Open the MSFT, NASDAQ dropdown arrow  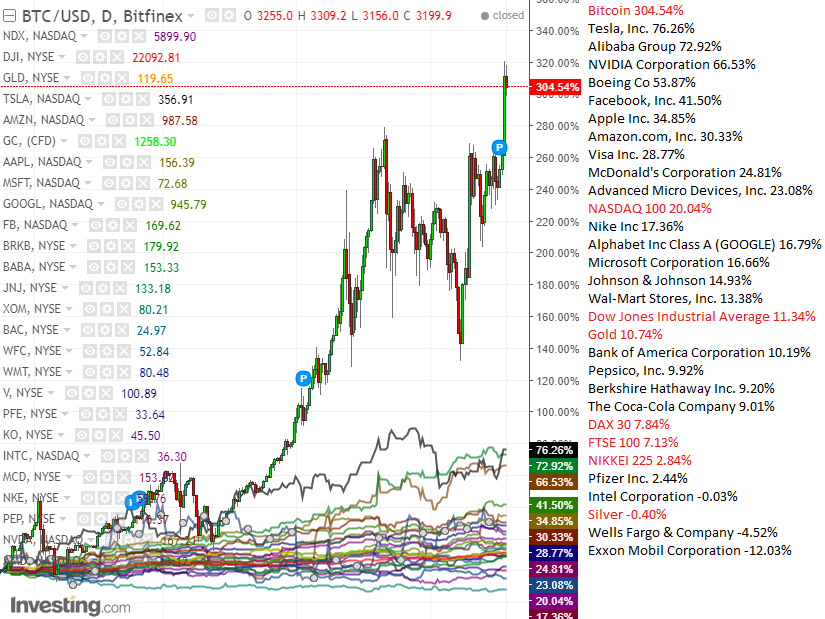coord(87,183)
